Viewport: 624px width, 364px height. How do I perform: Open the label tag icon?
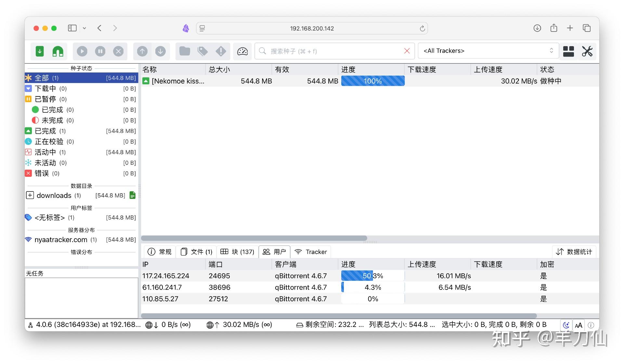[x=202, y=51]
